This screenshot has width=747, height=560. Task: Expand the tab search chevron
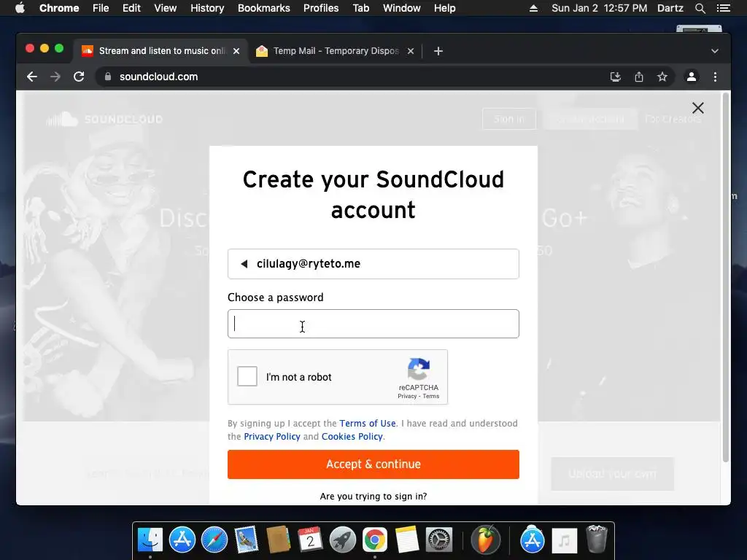715,51
